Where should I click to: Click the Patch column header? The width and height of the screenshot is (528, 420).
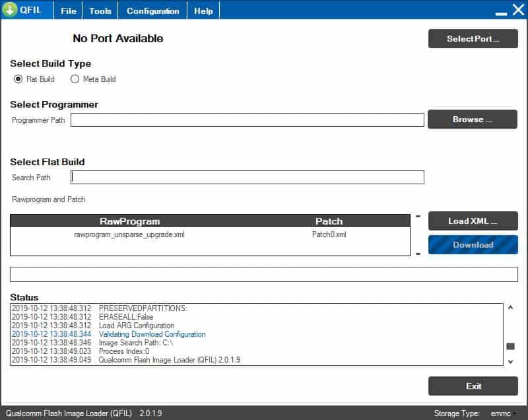[x=329, y=221]
